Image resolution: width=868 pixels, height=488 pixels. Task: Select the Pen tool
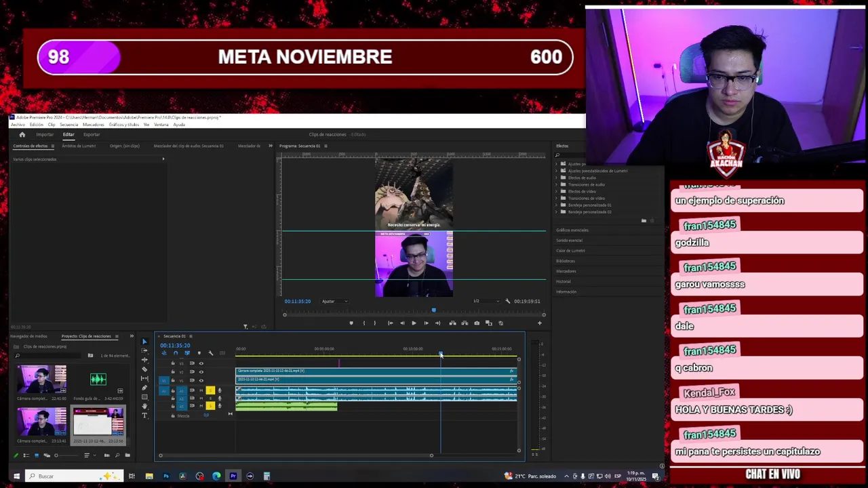[144, 388]
